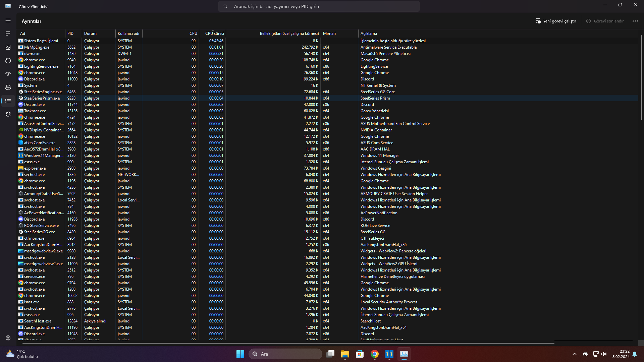Sort by the CPU süresi column header
The width and height of the screenshot is (644, 362).
(x=212, y=34)
